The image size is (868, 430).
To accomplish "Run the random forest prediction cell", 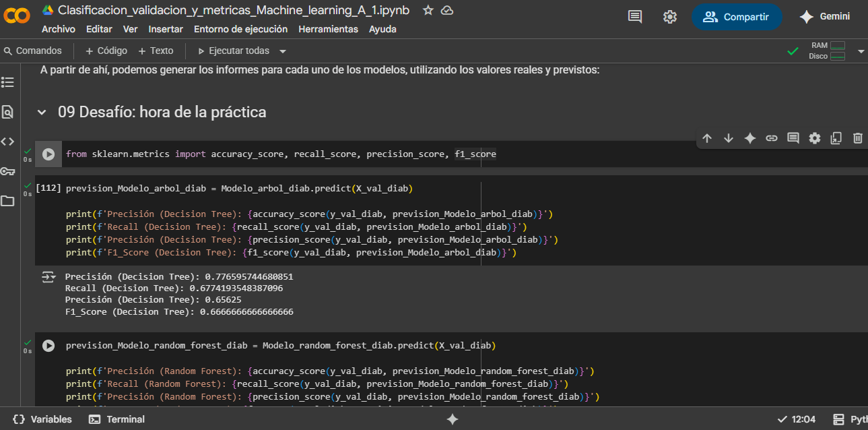I will [48, 346].
